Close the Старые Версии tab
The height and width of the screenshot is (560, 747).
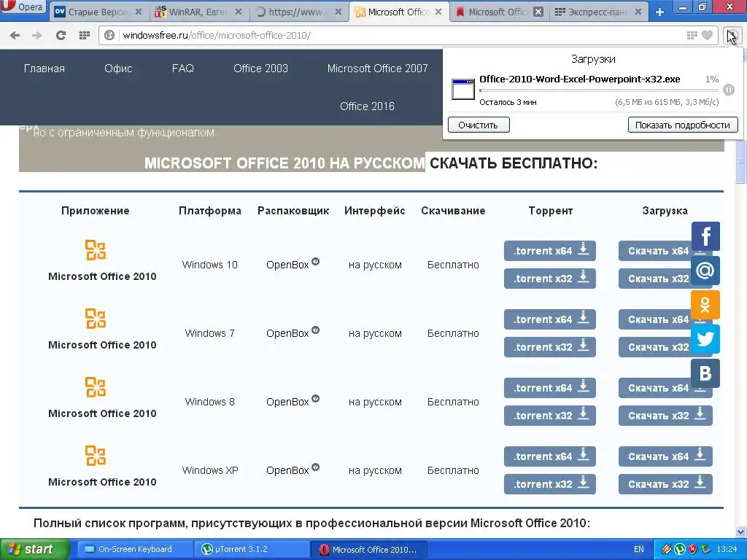click(x=139, y=12)
